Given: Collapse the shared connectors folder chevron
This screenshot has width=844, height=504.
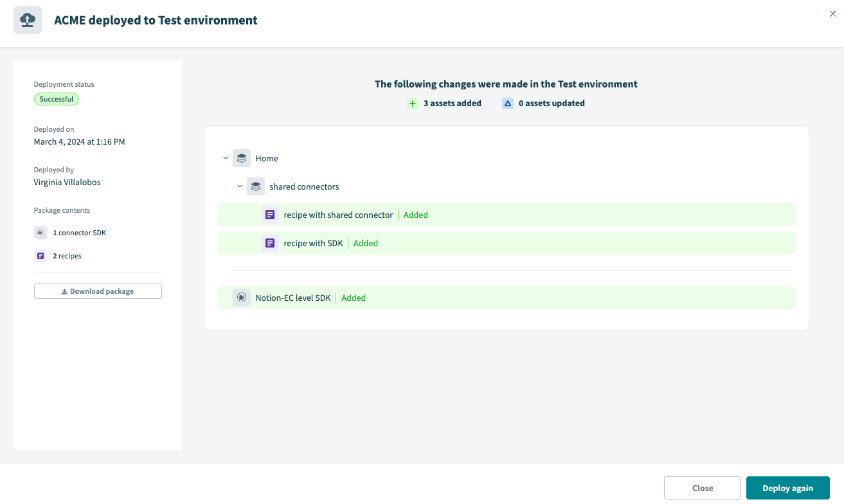Looking at the screenshot, I should click(x=240, y=186).
